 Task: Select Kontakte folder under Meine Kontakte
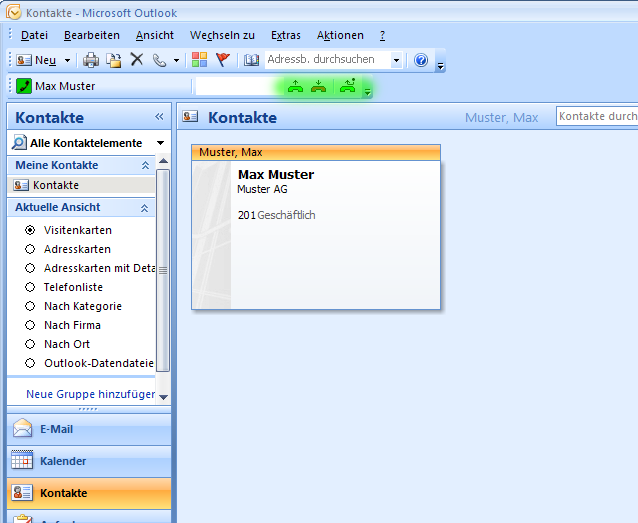(81, 185)
